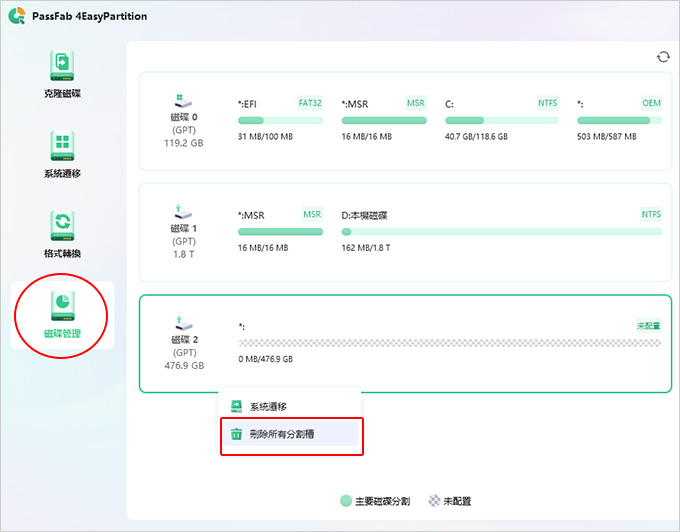Select the 磁碟 2 disk icon
The width and height of the screenshot is (680, 532).
coord(183,323)
